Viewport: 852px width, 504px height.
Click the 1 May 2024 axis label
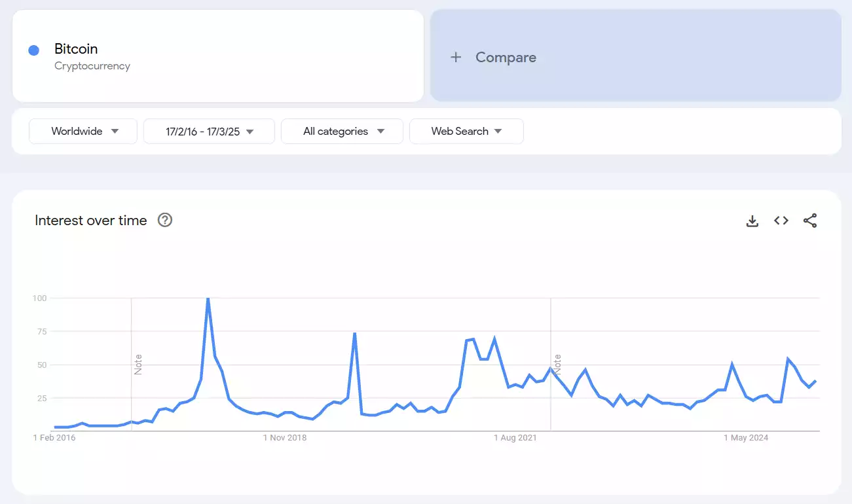pyautogui.click(x=746, y=437)
